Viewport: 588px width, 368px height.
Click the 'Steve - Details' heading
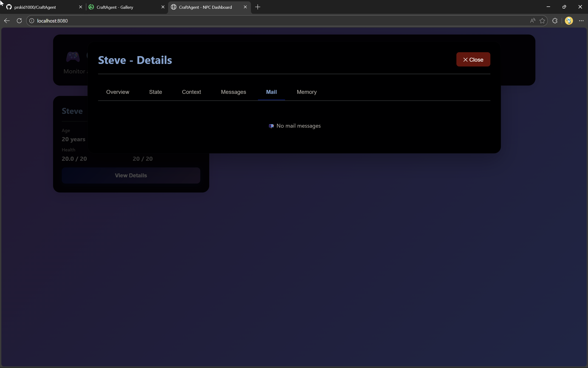tap(135, 60)
